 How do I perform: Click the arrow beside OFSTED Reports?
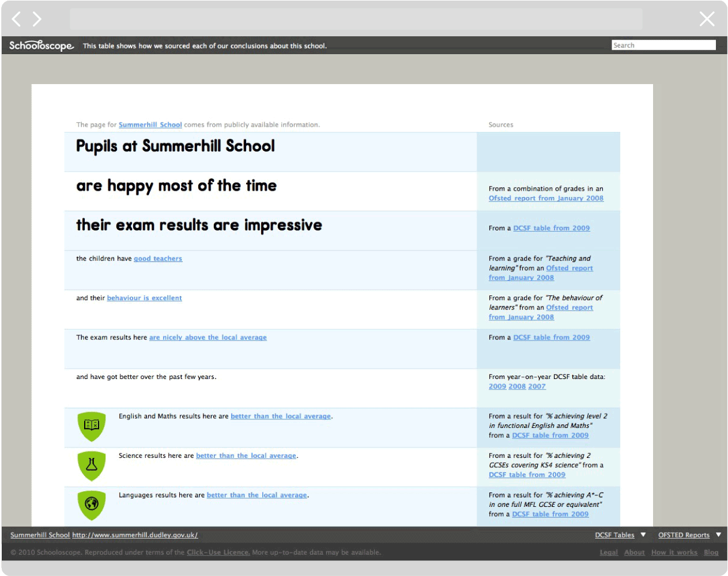[x=718, y=535]
